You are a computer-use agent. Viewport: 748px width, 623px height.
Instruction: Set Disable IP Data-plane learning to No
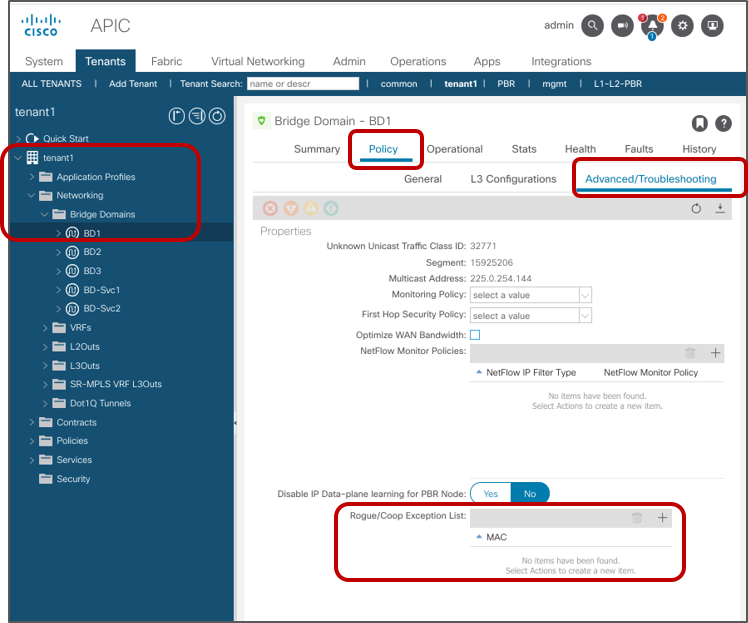point(530,494)
